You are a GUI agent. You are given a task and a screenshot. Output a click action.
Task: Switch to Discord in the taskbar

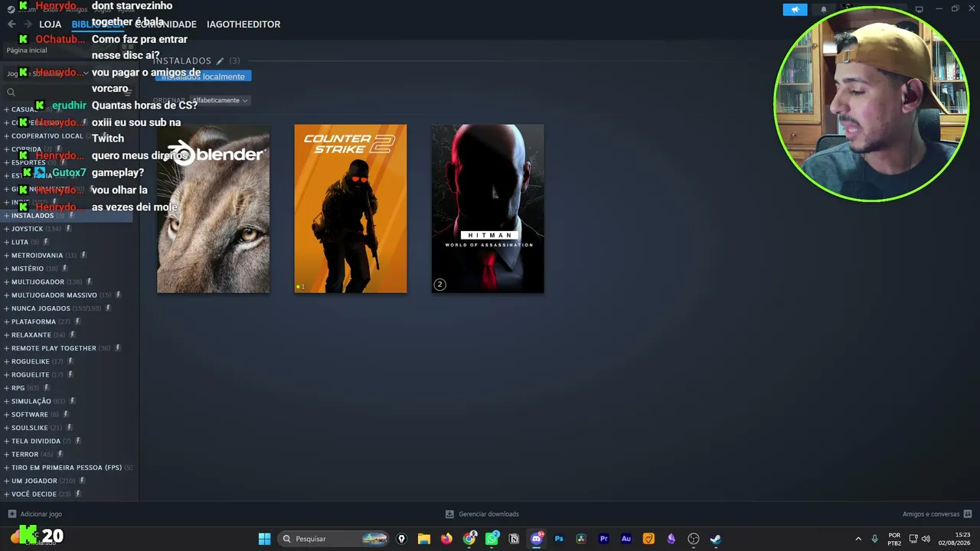point(537,539)
